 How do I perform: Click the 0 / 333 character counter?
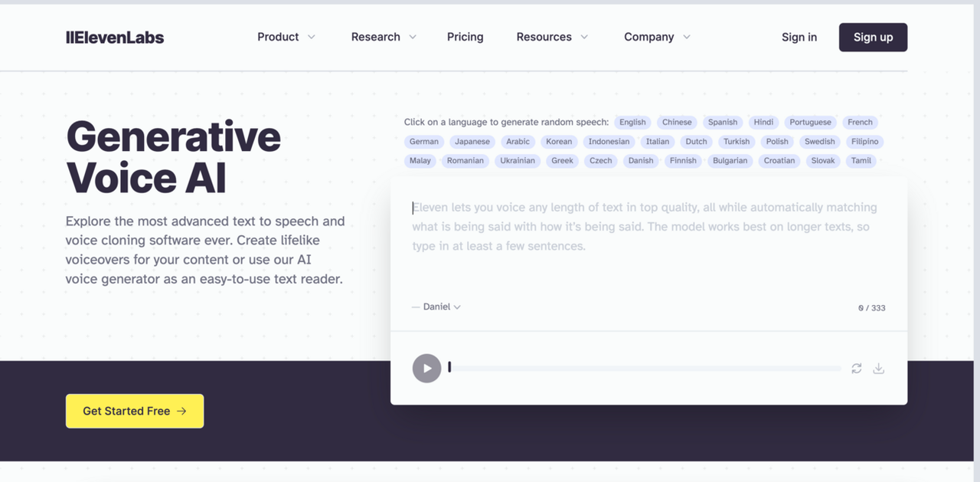pos(872,308)
